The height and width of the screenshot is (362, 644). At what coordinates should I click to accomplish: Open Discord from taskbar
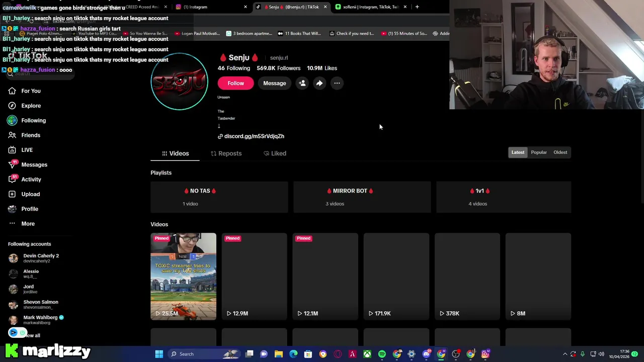pos(426,354)
